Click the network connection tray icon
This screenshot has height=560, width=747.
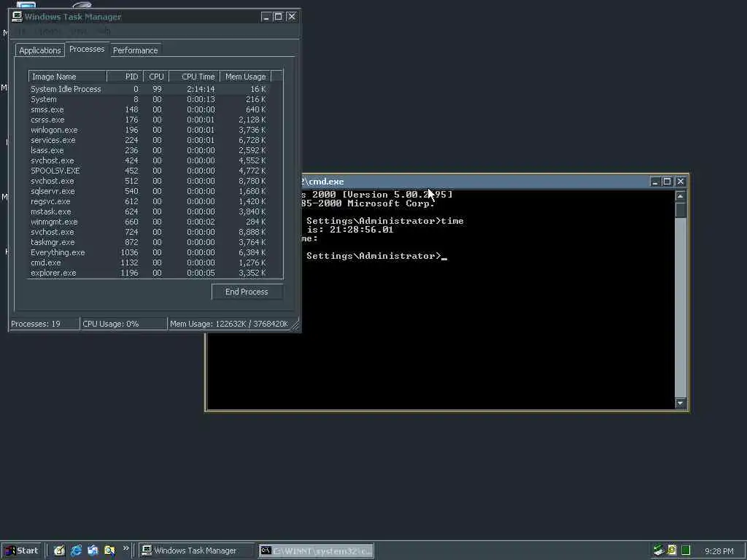pyautogui.click(x=659, y=551)
